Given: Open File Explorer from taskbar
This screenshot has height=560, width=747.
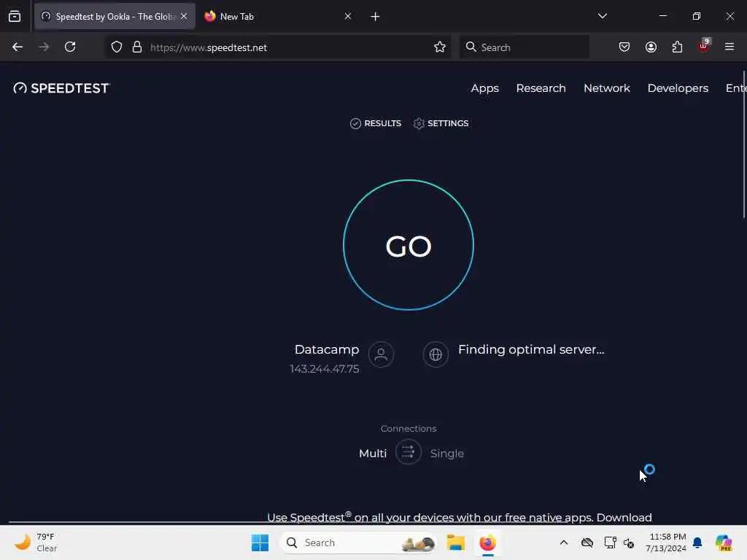Looking at the screenshot, I should (455, 542).
